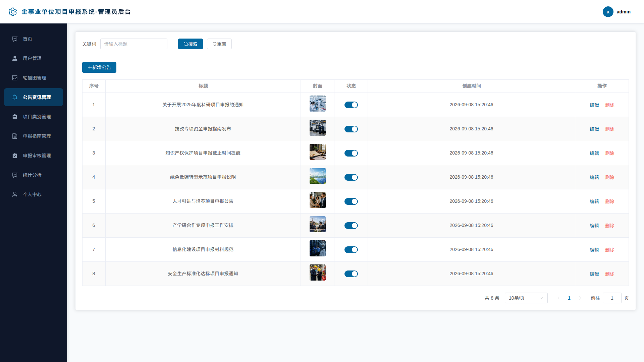Select 公告资讯管理 menu item
Image resolution: width=644 pixels, height=362 pixels.
pos(34,97)
